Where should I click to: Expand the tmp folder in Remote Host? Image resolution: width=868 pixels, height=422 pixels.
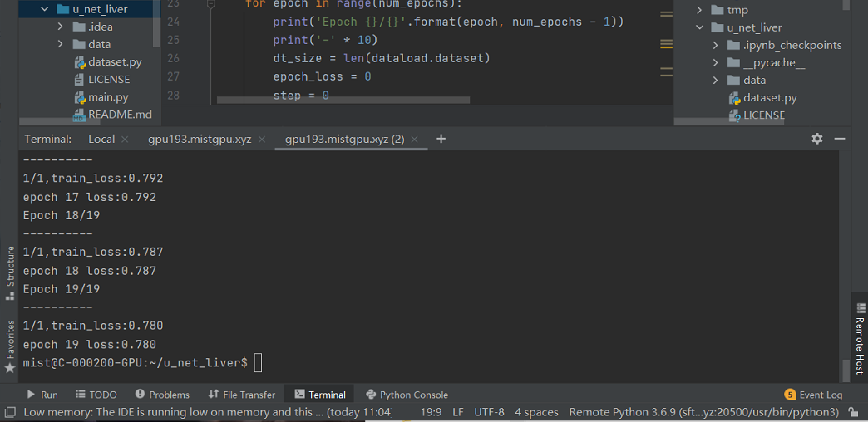tap(699, 10)
